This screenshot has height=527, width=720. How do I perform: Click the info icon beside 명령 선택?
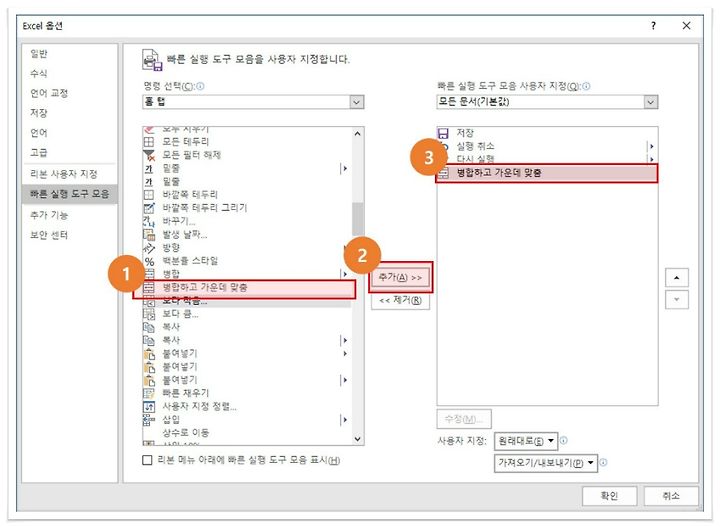point(200,86)
